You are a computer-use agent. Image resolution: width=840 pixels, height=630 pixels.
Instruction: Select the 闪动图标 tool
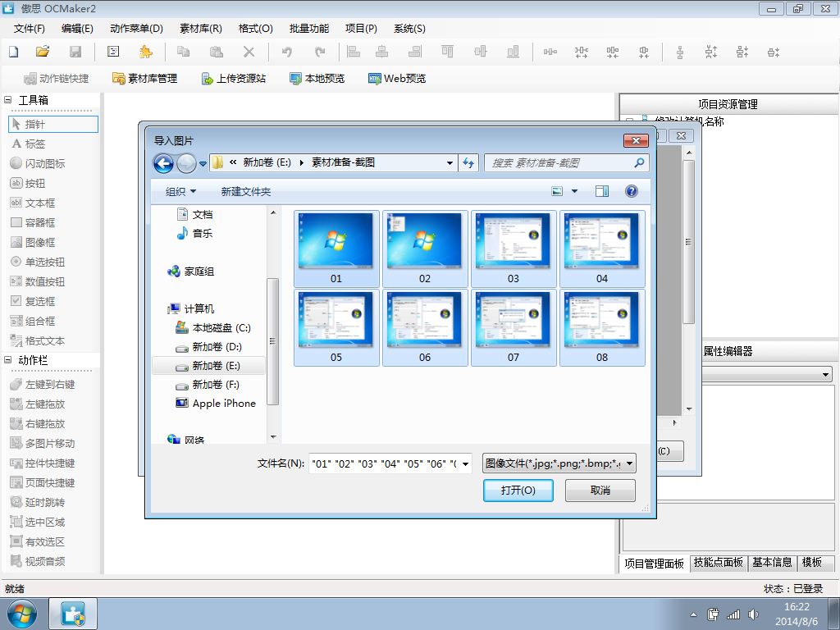38,163
